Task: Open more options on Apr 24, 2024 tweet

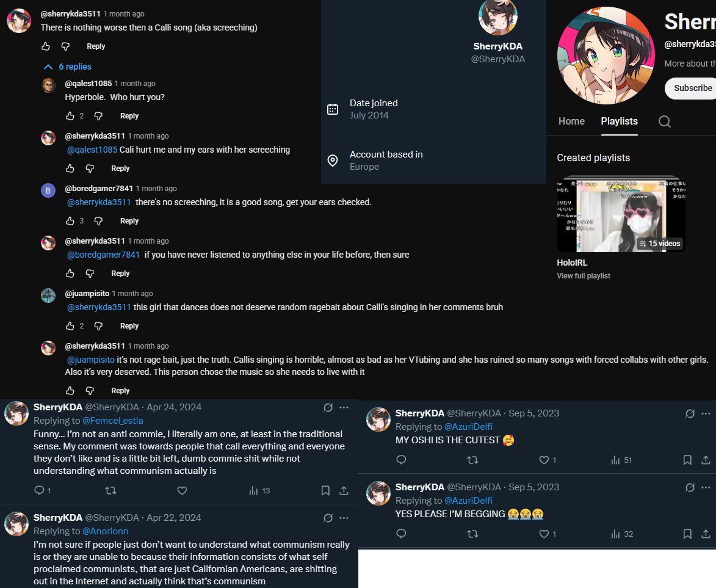Action: (344, 407)
